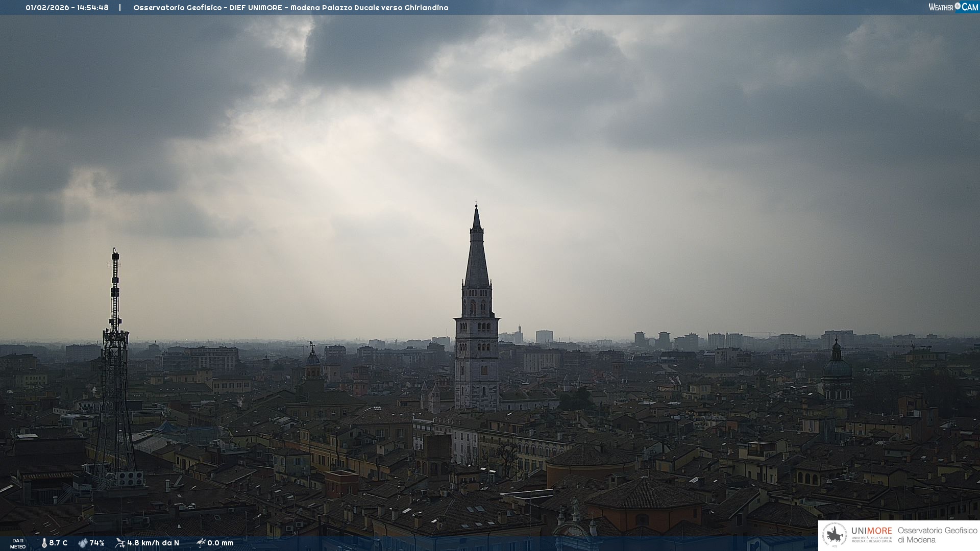Click the 4.8 km/h da N wind reading

153,543
